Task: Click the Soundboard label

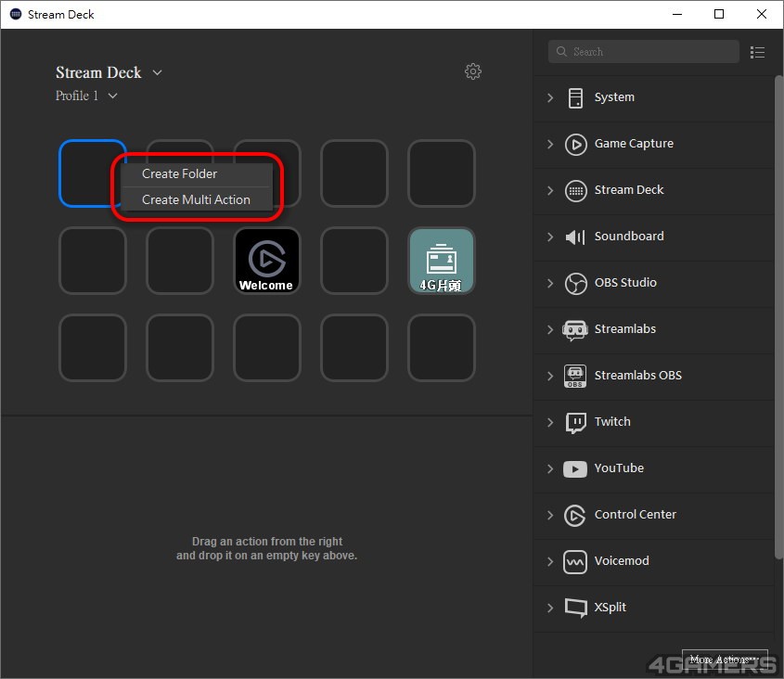Action: [629, 237]
